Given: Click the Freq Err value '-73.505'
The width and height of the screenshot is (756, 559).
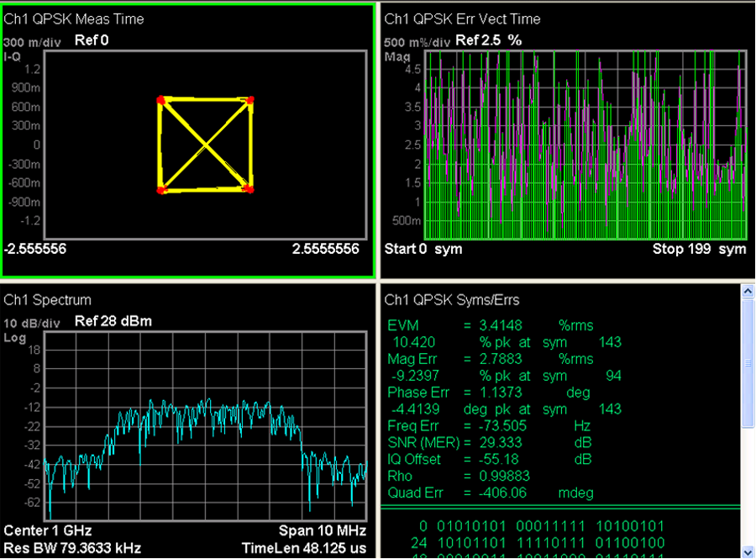Looking at the screenshot, I should coord(502,426).
